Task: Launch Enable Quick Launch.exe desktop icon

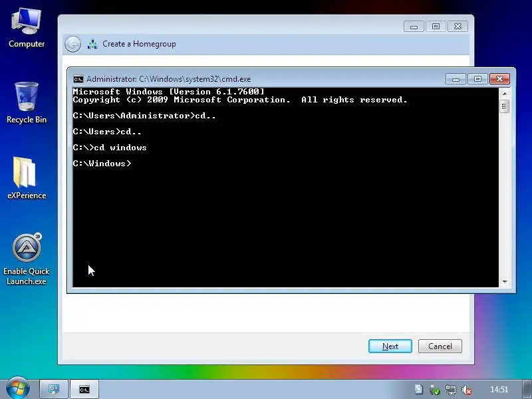Action: pyautogui.click(x=27, y=259)
